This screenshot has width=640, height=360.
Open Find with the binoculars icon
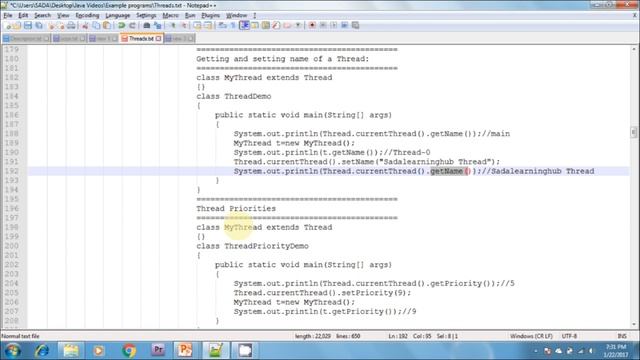point(147,25)
